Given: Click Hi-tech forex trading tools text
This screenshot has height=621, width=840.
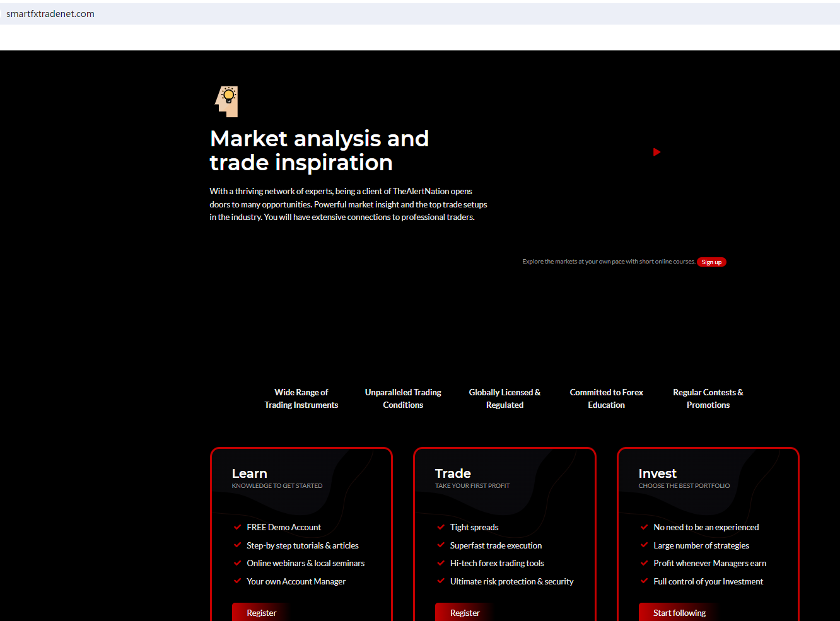Looking at the screenshot, I should pos(497,563).
